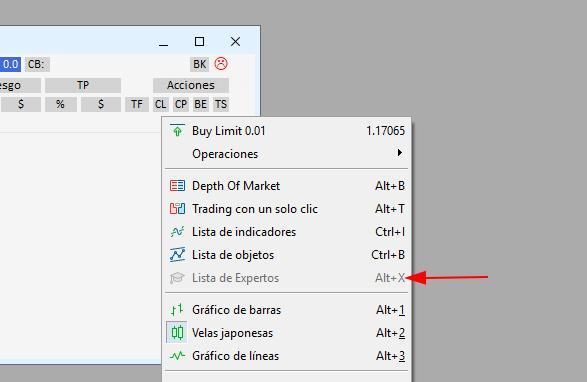This screenshot has height=382, width=587.
Task: Switch to Gráfico de barras
Action: coord(287,310)
